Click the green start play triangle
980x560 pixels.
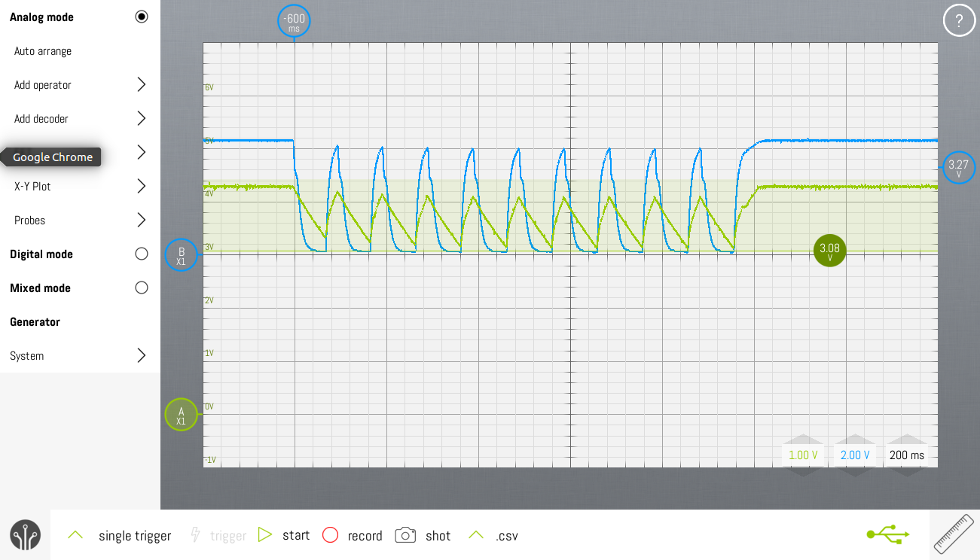pyautogui.click(x=265, y=535)
